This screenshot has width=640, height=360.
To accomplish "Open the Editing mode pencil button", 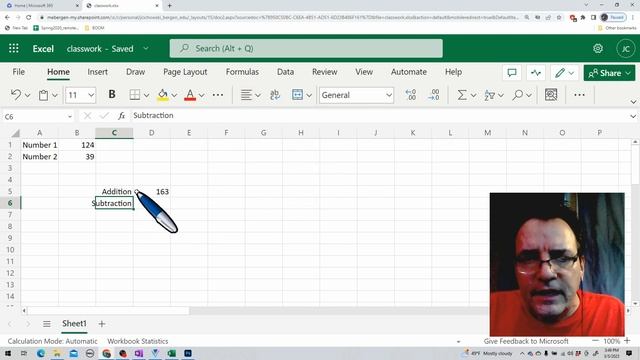I will tap(564, 73).
